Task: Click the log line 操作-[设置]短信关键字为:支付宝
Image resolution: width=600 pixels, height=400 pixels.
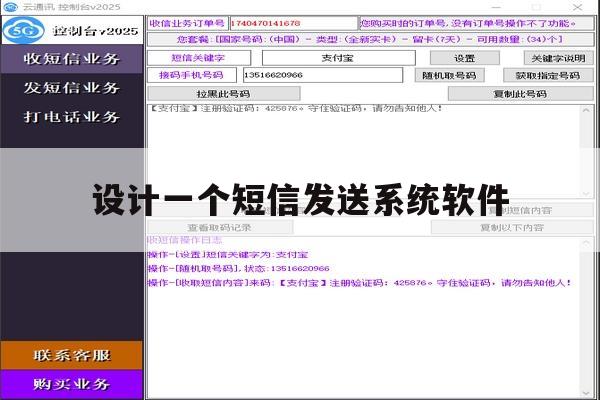Action: click(x=228, y=255)
